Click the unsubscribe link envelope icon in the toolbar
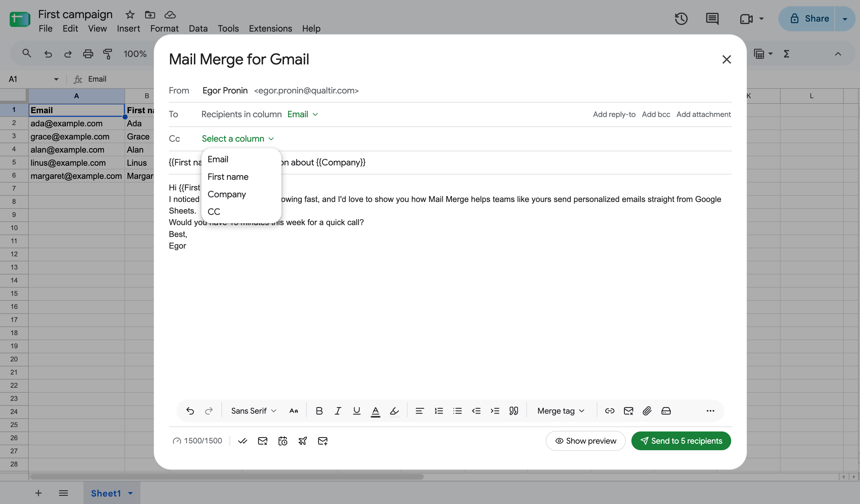860x504 pixels. tap(628, 411)
